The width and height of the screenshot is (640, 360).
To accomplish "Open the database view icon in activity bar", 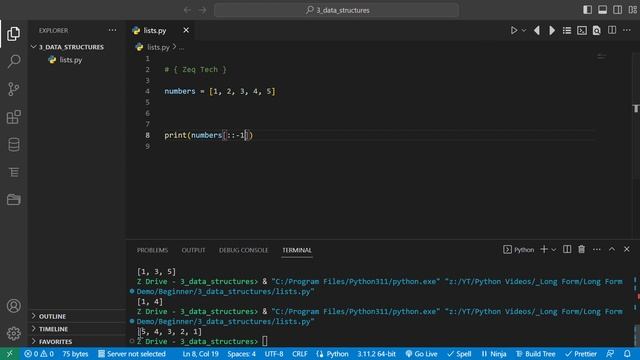I will 13,144.
